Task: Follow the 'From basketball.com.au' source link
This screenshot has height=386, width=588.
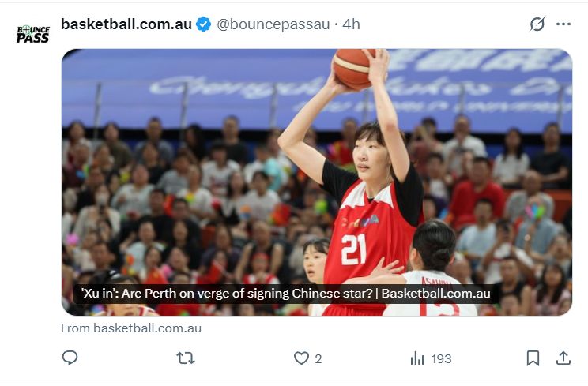Action: pos(131,328)
